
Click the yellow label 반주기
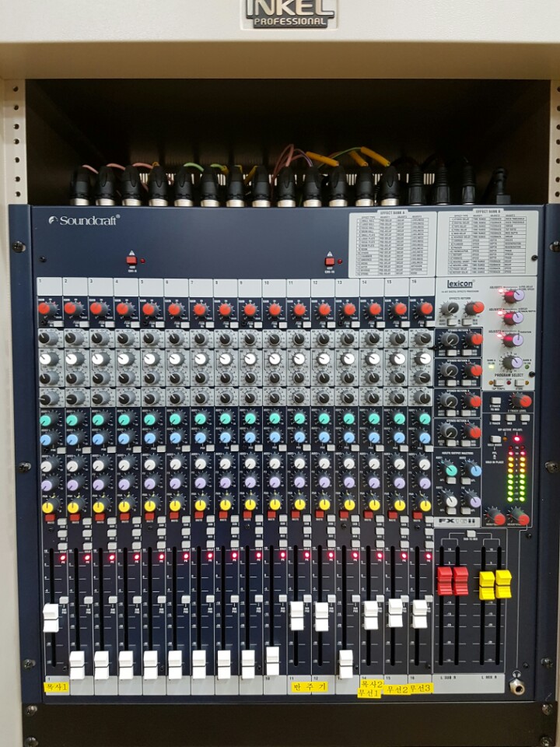point(310,686)
